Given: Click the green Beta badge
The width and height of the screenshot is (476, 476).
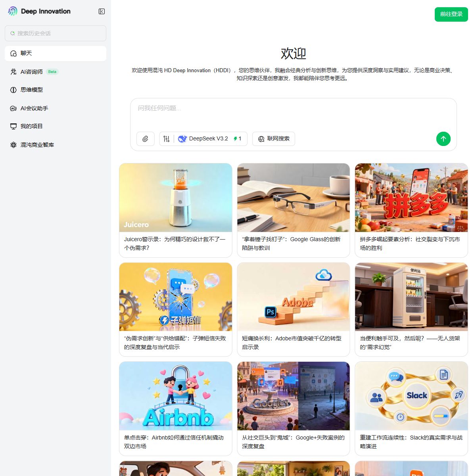Looking at the screenshot, I should [52, 72].
